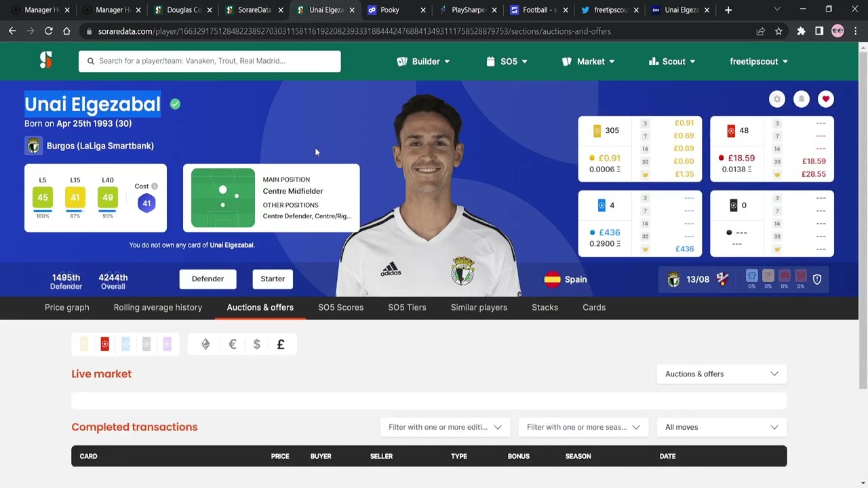Click the Burgos club crest near team name
The width and height of the screenshot is (868, 488).
33,146
